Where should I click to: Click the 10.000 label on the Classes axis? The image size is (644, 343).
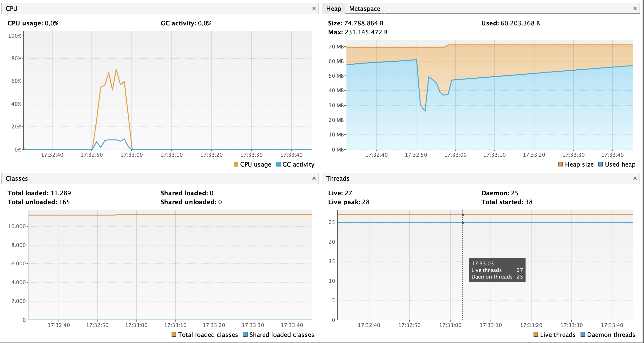coord(17,226)
